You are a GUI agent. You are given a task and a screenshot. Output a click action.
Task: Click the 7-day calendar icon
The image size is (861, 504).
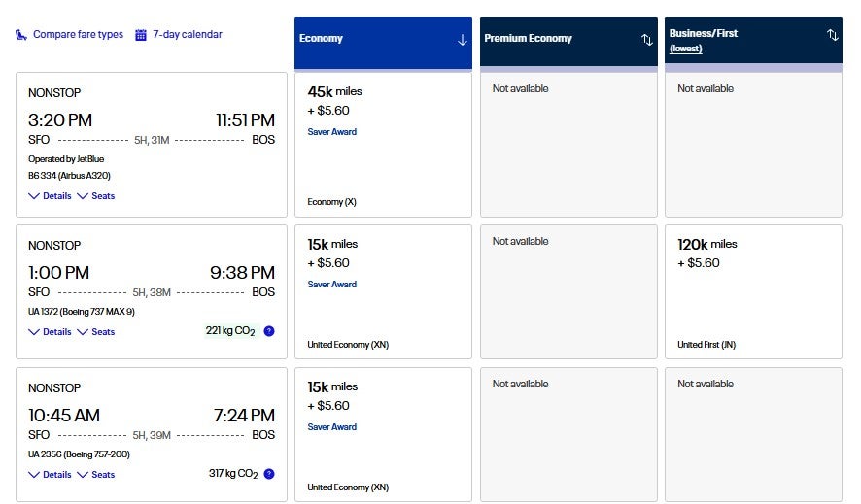[x=141, y=35]
